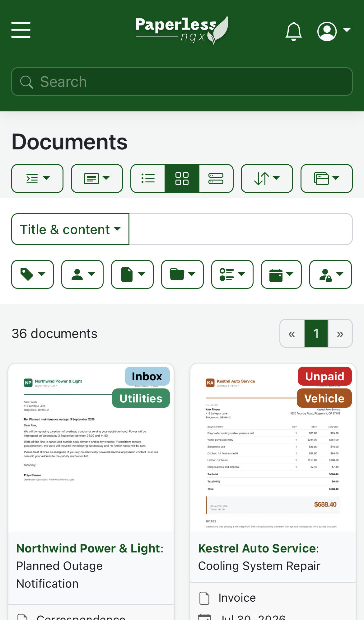The image size is (364, 620).
Task: Open the dates calendar filter
Action: coord(281,274)
